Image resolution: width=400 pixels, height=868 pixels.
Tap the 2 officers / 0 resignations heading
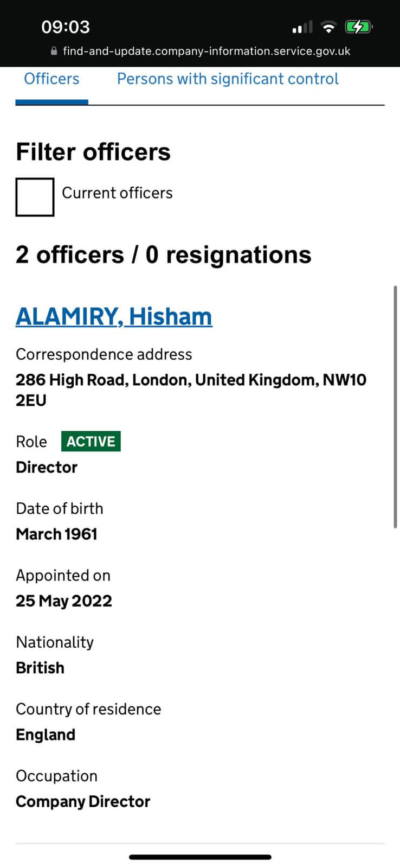pyautogui.click(x=164, y=255)
